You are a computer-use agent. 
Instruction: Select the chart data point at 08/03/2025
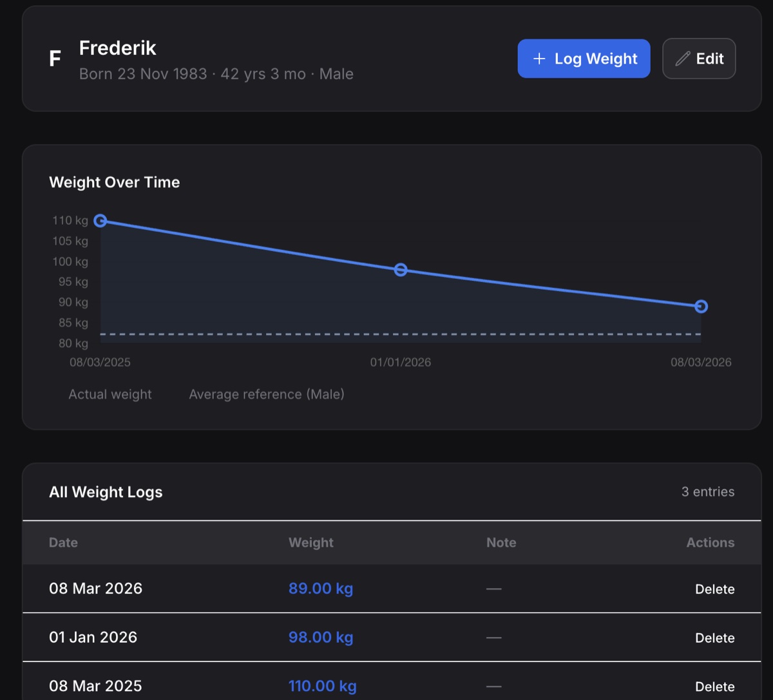coord(100,221)
